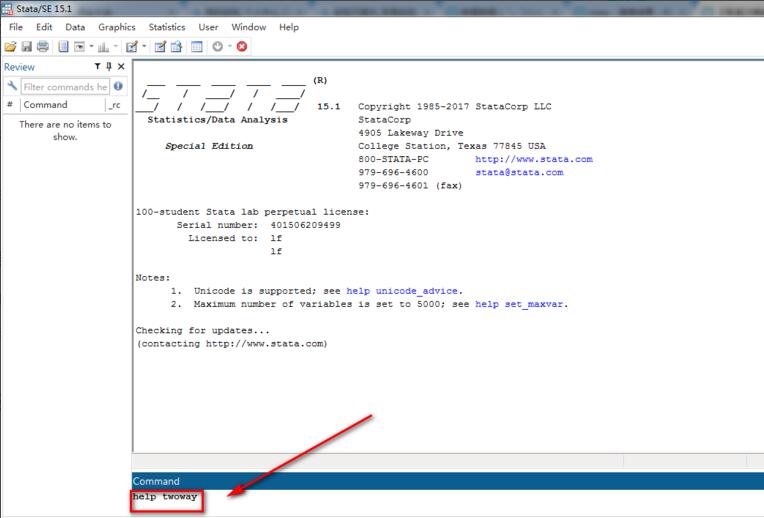This screenshot has width=764, height=518.
Task: Open the Statistics menu
Action: tap(167, 27)
